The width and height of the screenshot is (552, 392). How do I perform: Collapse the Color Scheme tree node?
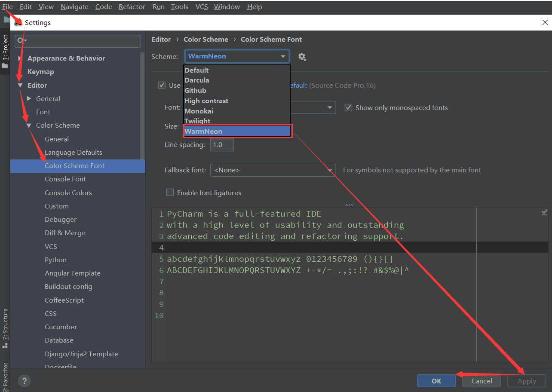[x=29, y=126]
